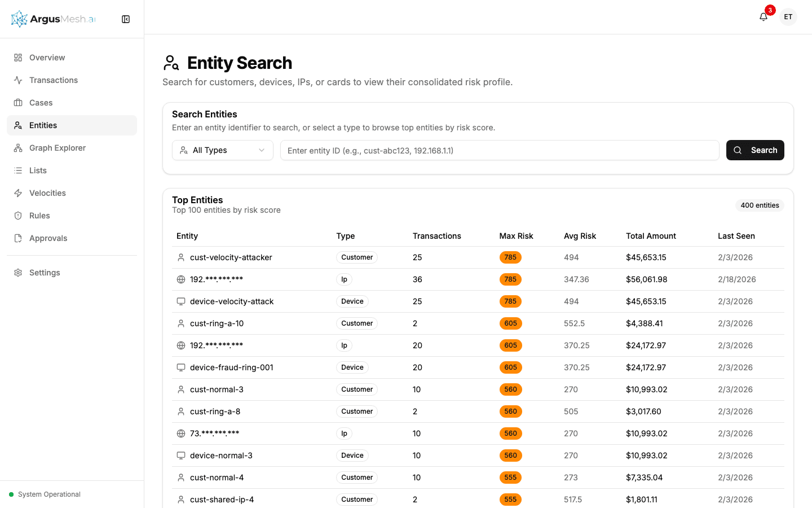812x508 pixels.
Task: Switch to the Transactions section
Action: [x=53, y=80]
